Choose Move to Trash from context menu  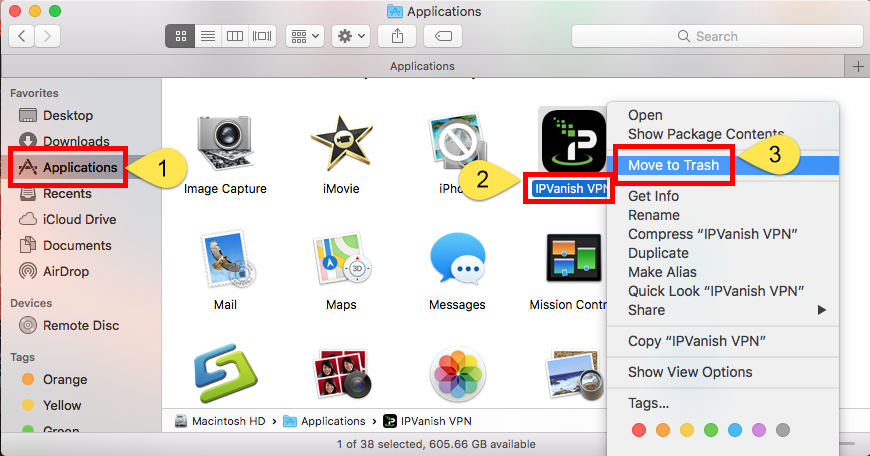(673, 165)
